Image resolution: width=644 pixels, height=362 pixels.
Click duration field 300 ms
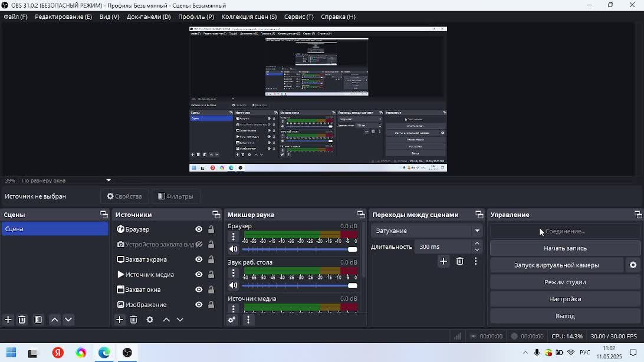click(x=443, y=246)
